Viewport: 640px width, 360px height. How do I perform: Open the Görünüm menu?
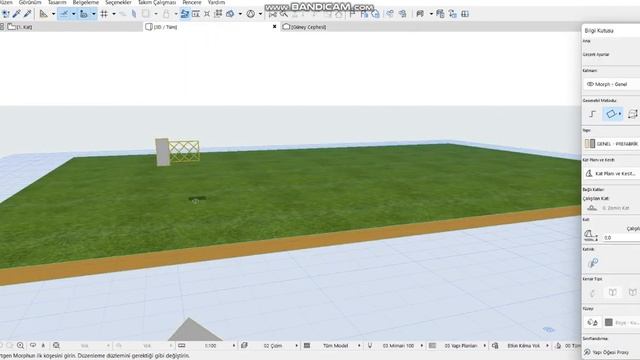(x=30, y=2)
